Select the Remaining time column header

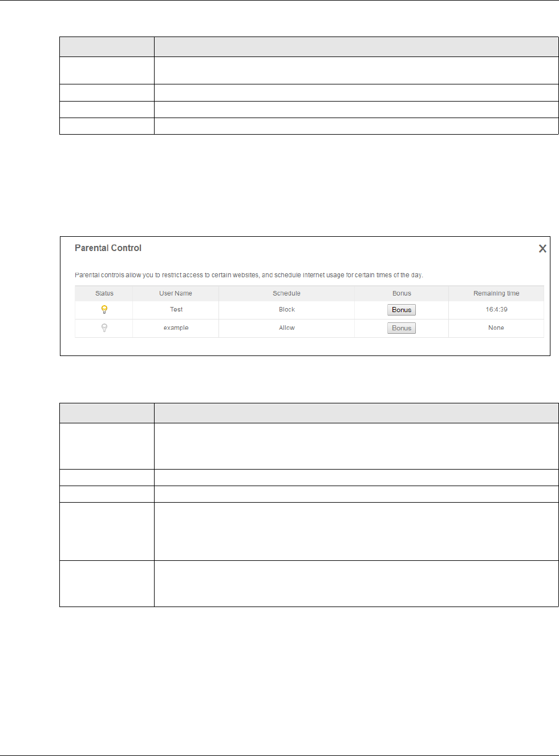[496, 293]
